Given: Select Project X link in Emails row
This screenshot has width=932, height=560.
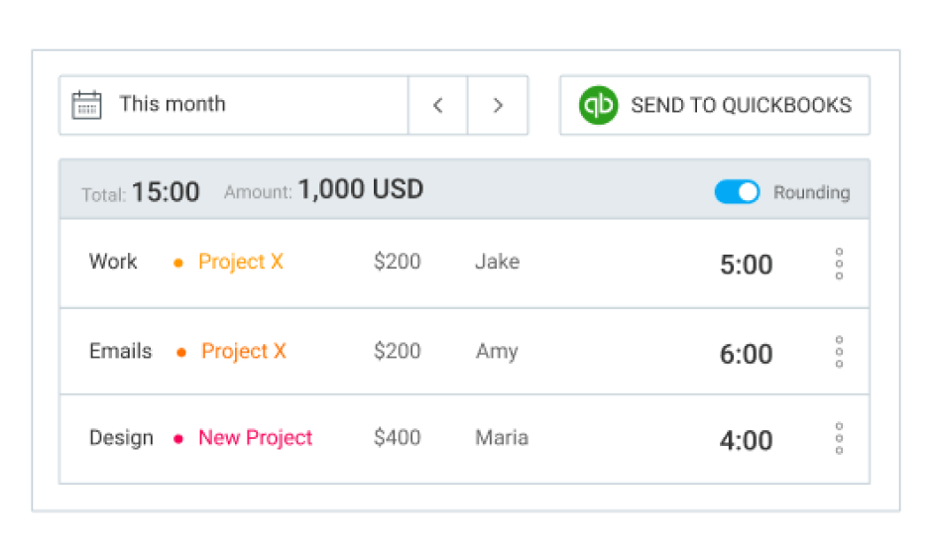Looking at the screenshot, I should click(244, 351).
